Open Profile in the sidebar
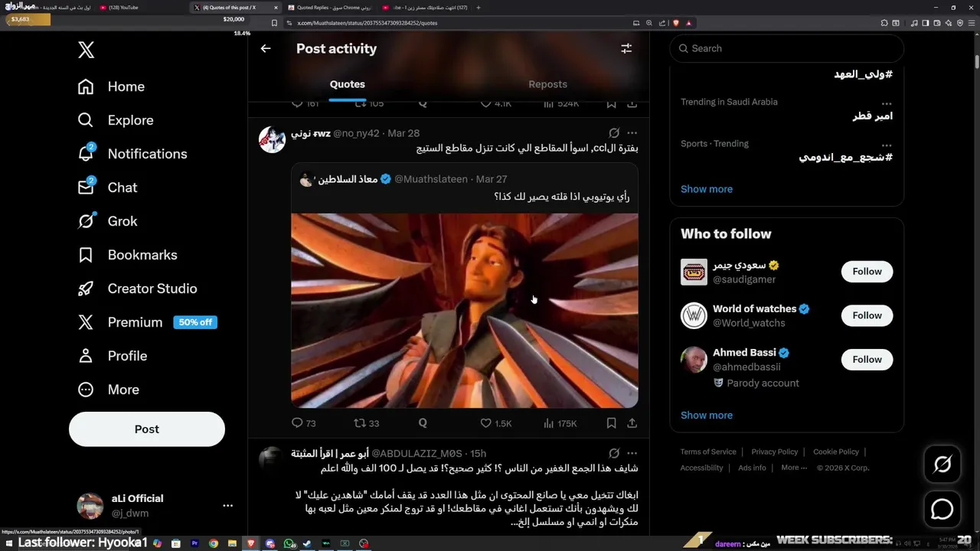Screen dimensions: 980x551 click(x=113, y=356)
